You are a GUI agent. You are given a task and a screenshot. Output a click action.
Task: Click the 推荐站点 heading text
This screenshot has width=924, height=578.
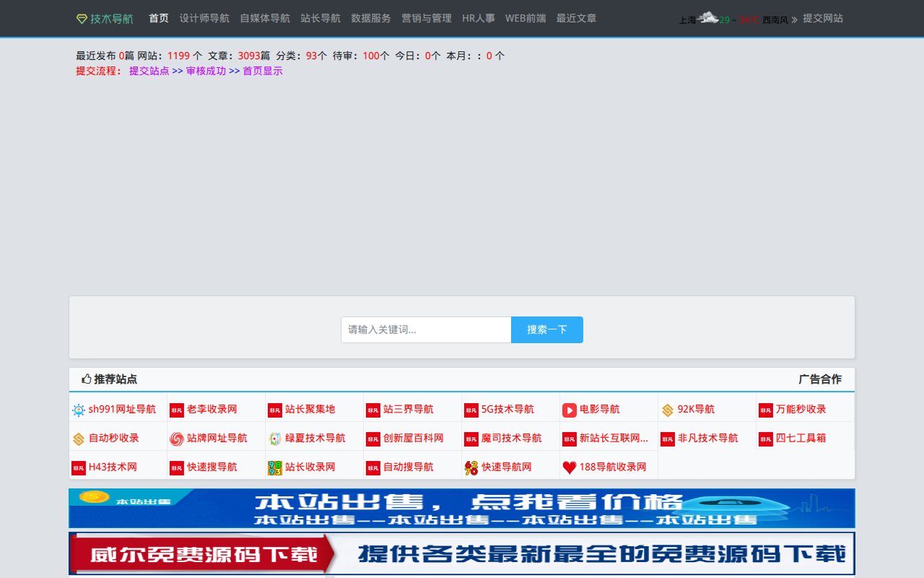click(x=115, y=379)
